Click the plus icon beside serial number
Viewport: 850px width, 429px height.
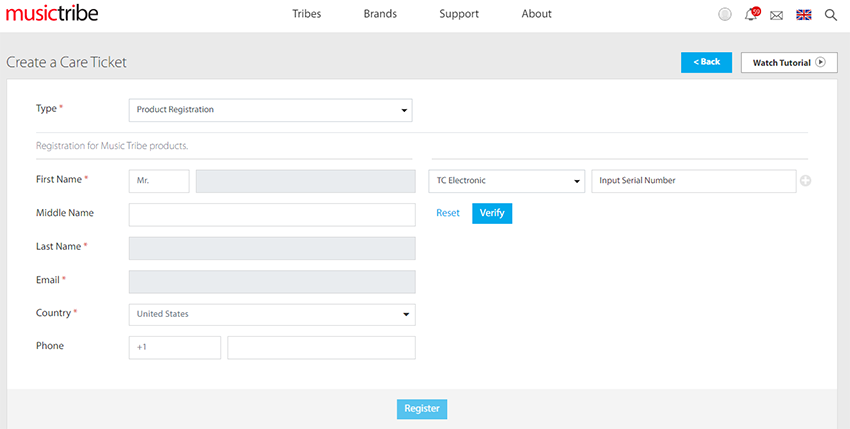(x=806, y=181)
